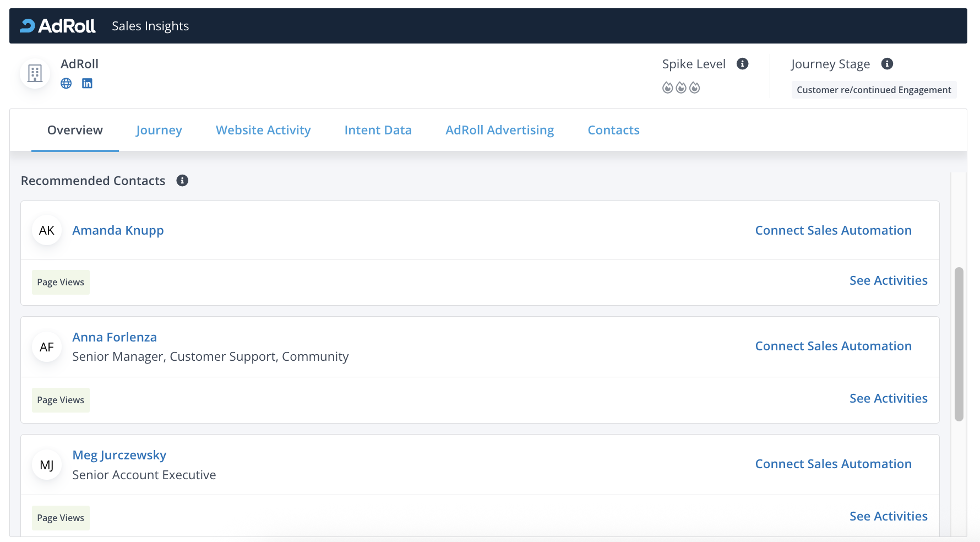
Task: Open Meg Jurczewsky's contact profile
Action: [x=119, y=455]
